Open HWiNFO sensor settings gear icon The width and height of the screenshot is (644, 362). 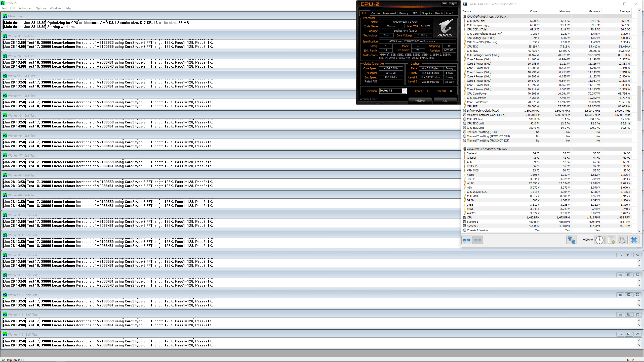(x=622, y=240)
